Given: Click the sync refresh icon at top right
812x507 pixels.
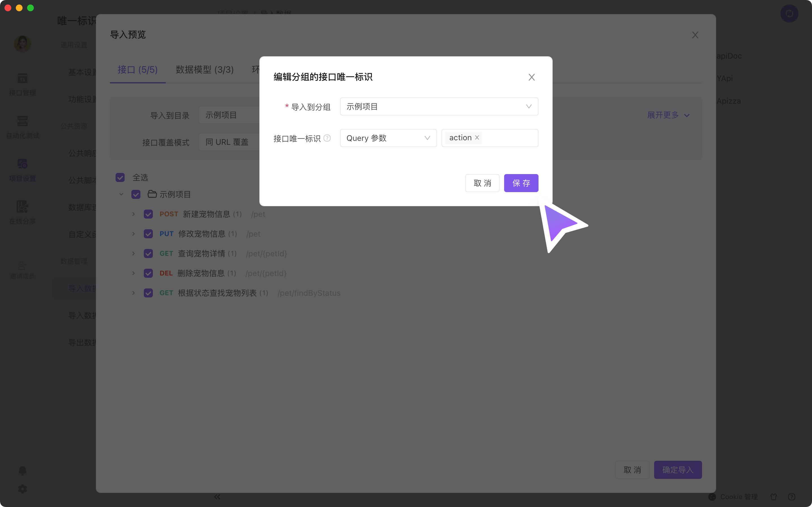Looking at the screenshot, I should [x=789, y=14].
